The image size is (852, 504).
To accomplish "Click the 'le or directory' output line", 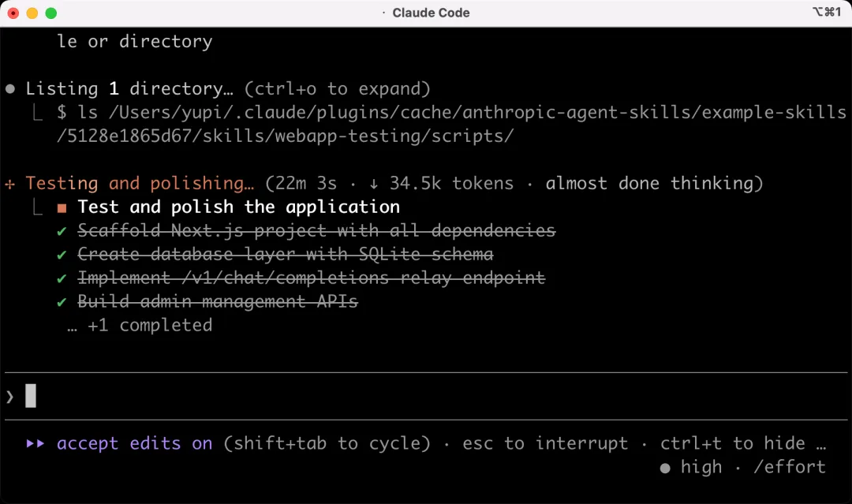I will click(x=135, y=41).
